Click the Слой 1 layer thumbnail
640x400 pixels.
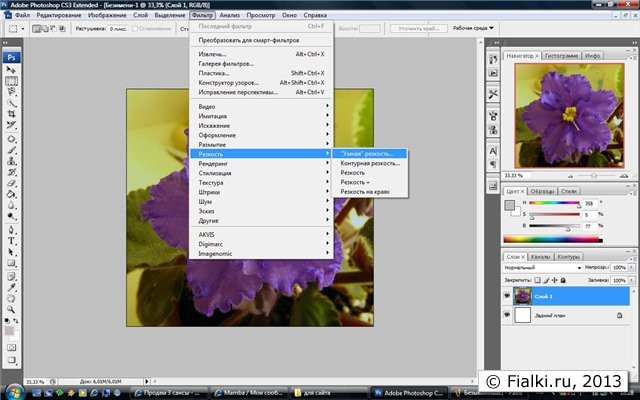522,296
